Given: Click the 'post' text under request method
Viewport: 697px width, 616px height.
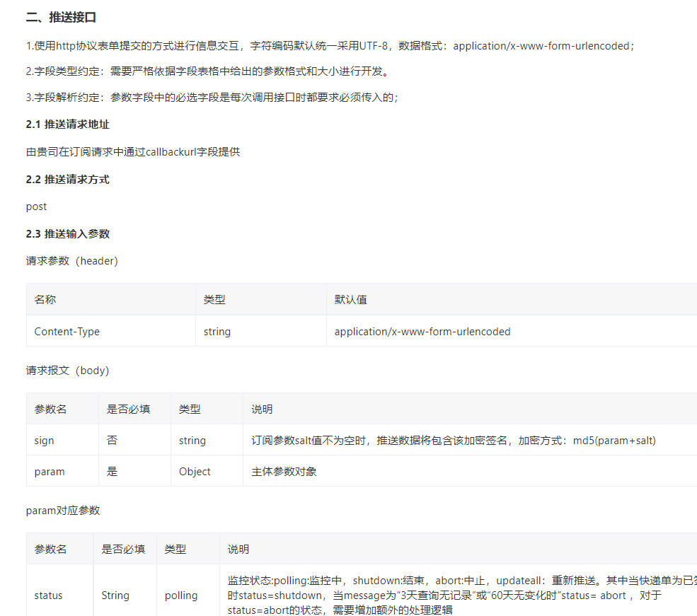Looking at the screenshot, I should coord(37,207).
